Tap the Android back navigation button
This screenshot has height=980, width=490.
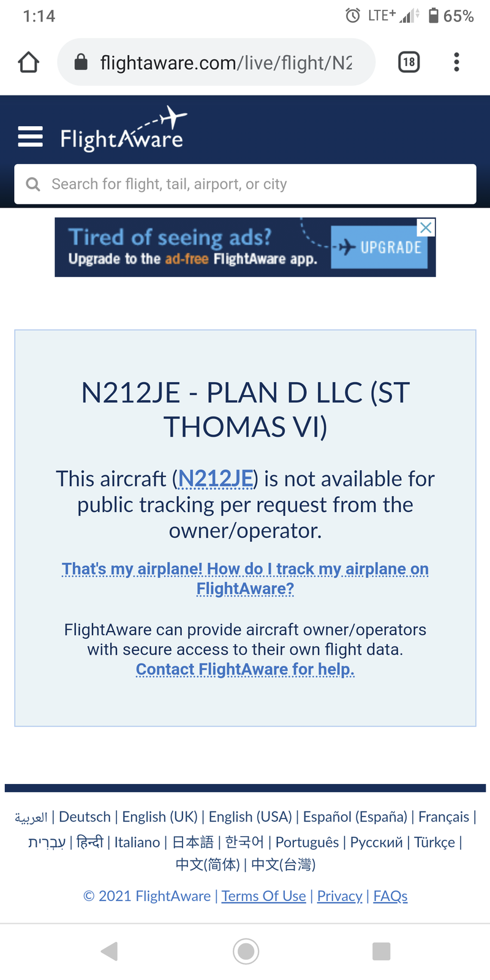coord(109,951)
